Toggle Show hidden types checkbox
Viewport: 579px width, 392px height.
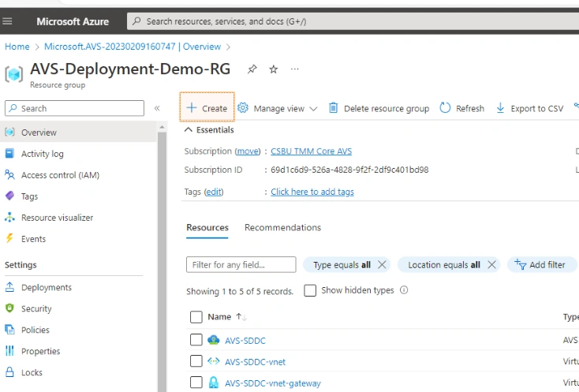tap(310, 290)
